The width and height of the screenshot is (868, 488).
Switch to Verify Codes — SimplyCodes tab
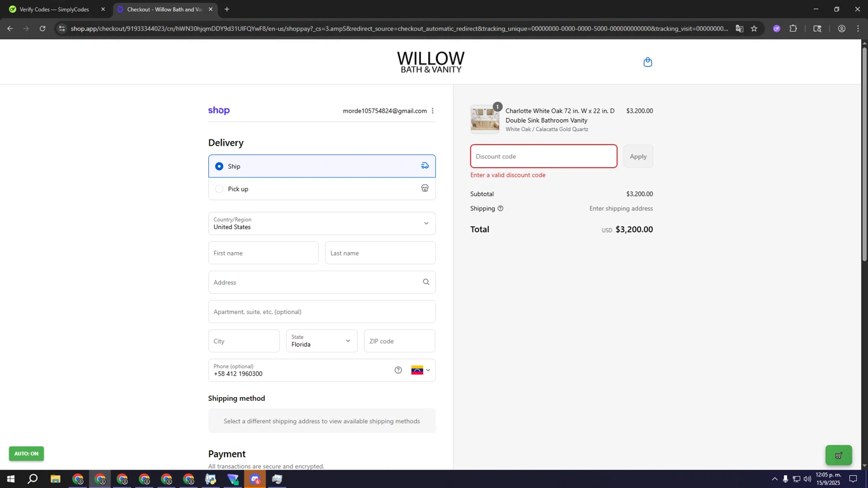[x=54, y=9]
